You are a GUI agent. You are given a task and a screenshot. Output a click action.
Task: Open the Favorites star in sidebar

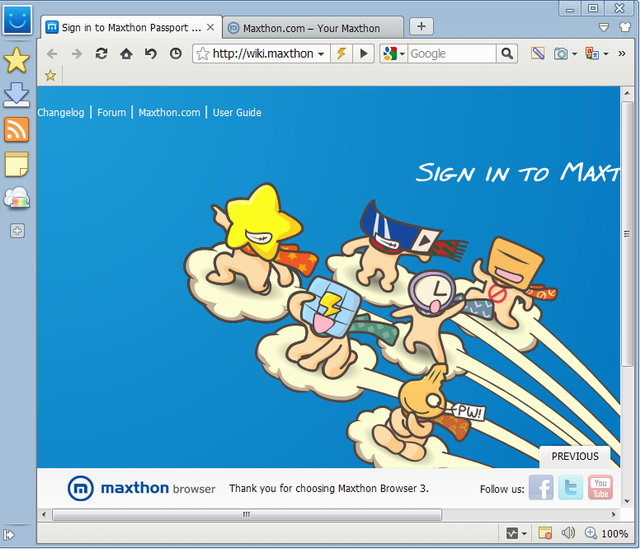point(17,62)
